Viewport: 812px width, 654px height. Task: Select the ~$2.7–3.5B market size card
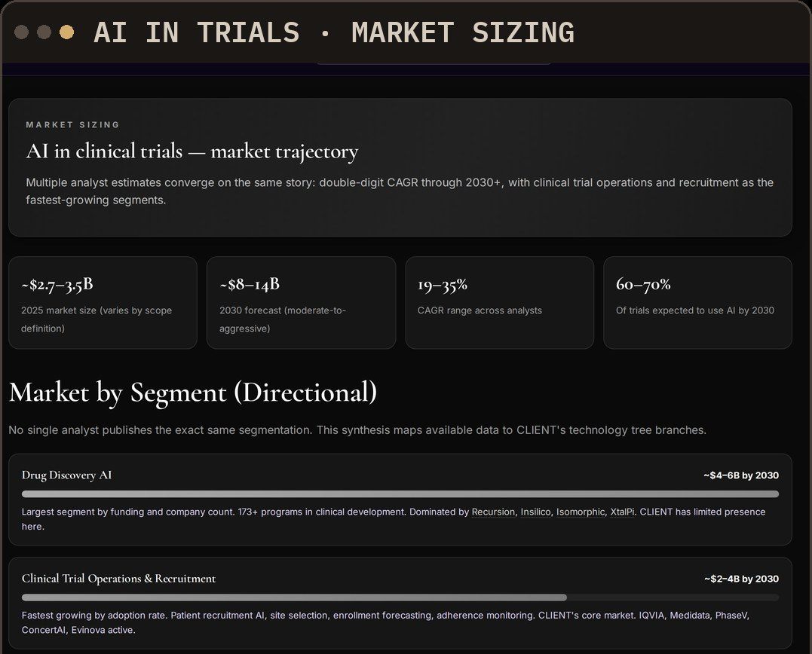(x=103, y=303)
